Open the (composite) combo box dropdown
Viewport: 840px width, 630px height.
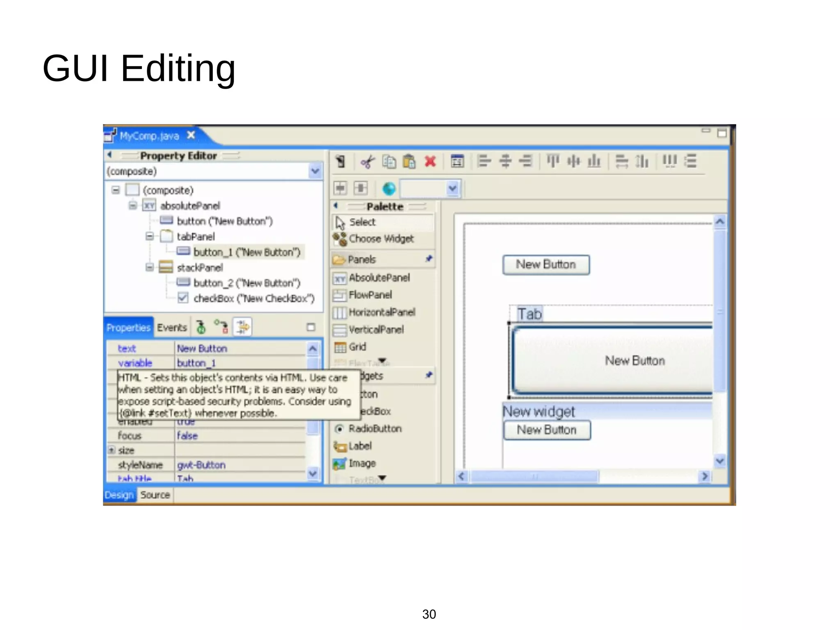coord(315,171)
